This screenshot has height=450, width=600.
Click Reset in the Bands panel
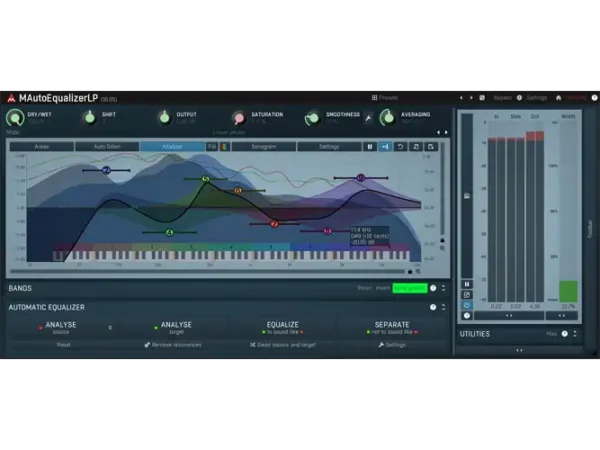click(x=364, y=288)
